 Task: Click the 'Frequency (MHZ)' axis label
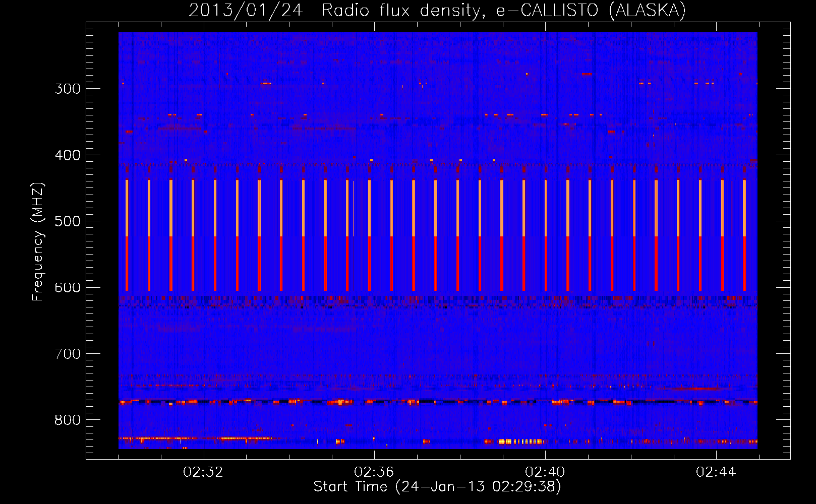click(38, 241)
